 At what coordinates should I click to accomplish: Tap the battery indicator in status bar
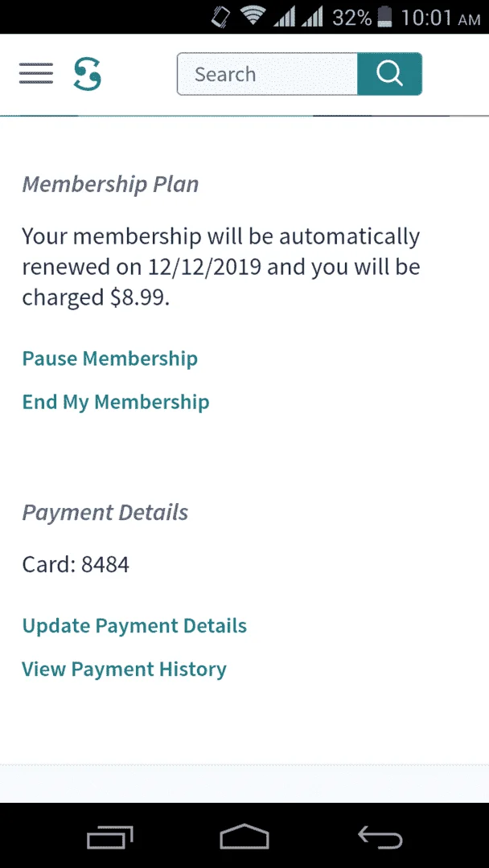pyautogui.click(x=384, y=17)
